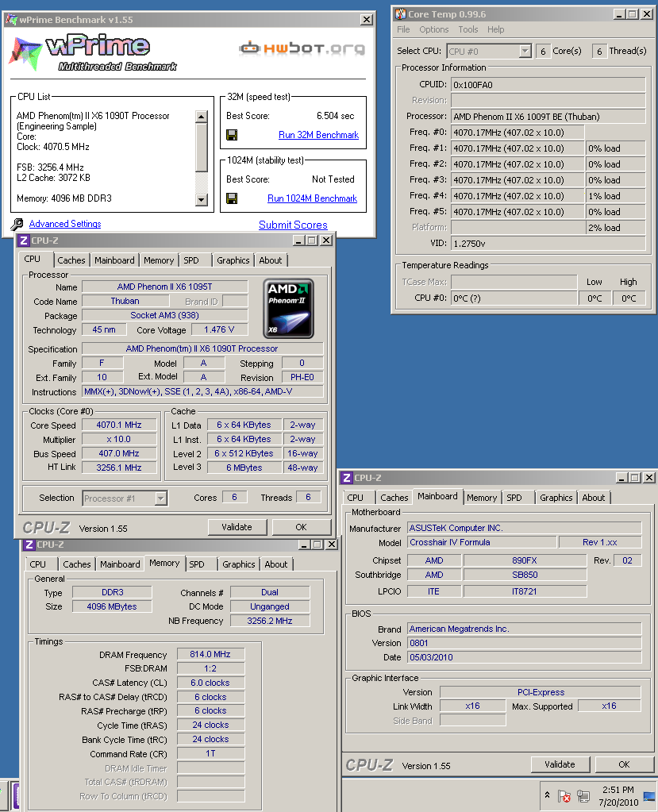Open the Tools menu in Core Temp

click(x=468, y=29)
